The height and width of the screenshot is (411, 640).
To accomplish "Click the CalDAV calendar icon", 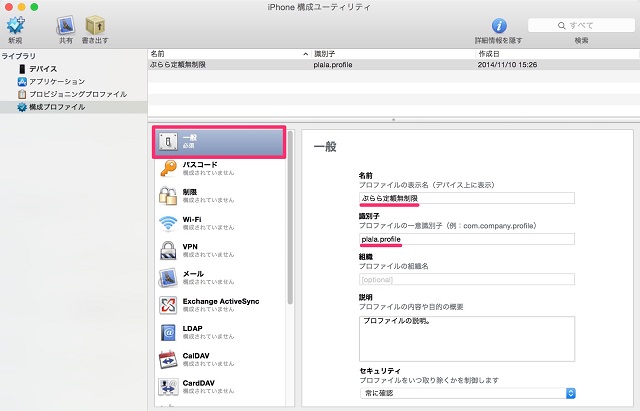I will [168, 360].
